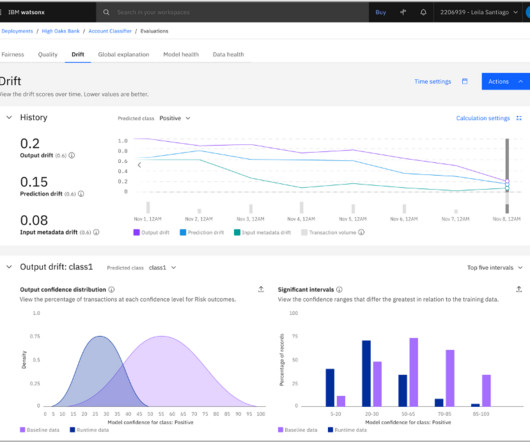The height and width of the screenshot is (442, 530).
Task: Export the Output confidence distribution chart
Action: coord(261,289)
